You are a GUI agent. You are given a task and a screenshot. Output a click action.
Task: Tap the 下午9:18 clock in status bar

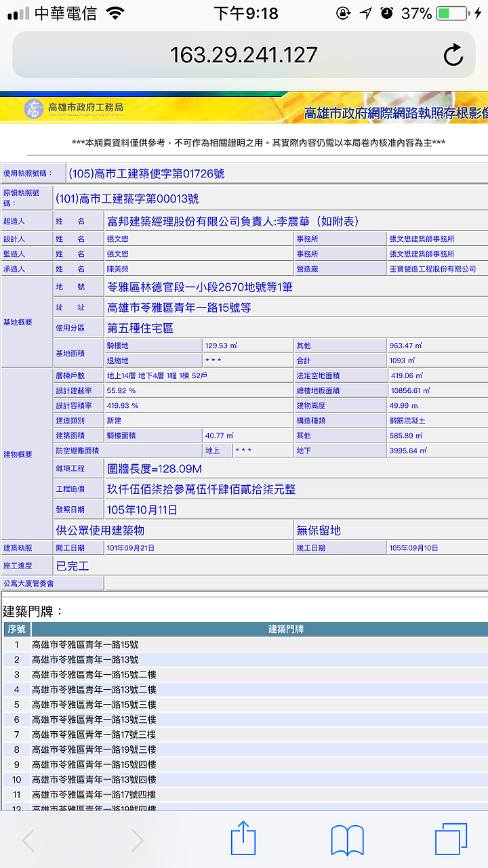click(x=245, y=14)
